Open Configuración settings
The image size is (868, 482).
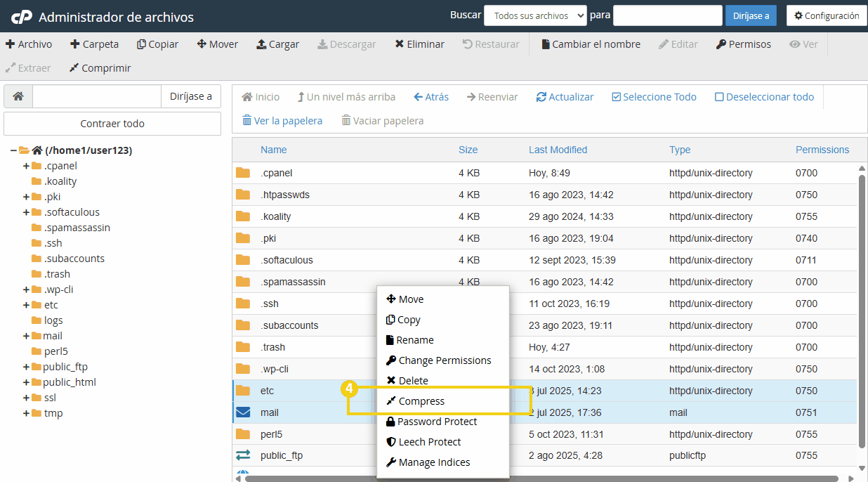coord(827,15)
